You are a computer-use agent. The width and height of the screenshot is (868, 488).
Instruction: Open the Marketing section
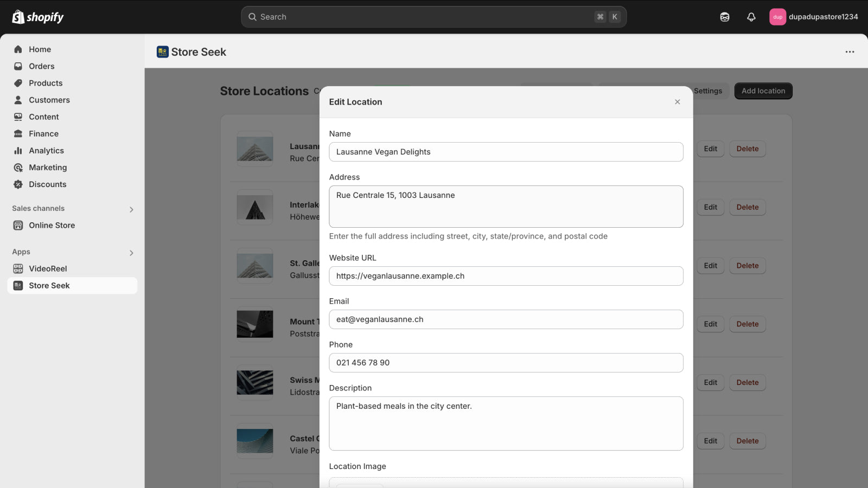[x=47, y=167]
